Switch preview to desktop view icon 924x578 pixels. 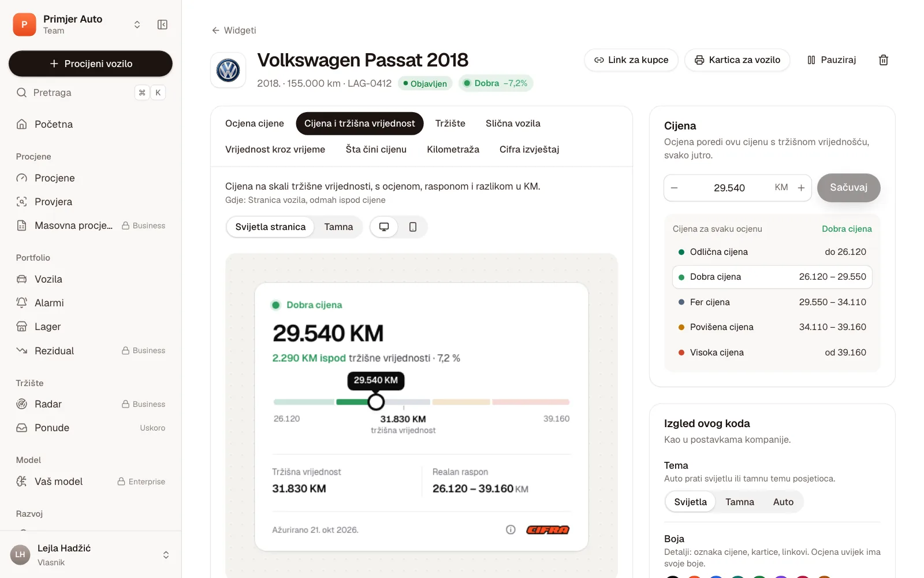point(384,227)
